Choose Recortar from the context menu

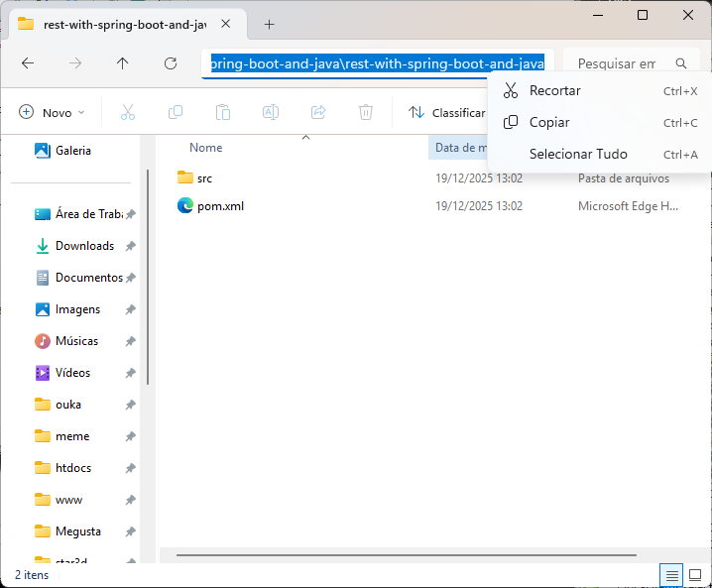(x=555, y=91)
